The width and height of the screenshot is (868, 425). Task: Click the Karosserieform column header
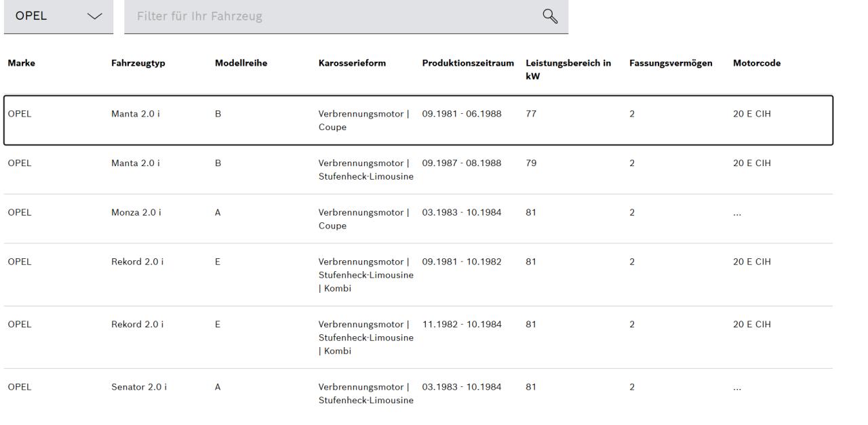(x=352, y=63)
